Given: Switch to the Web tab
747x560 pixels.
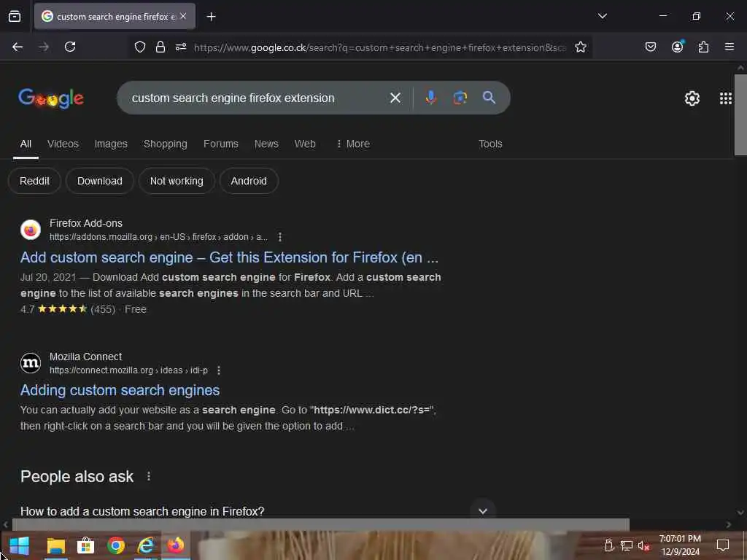Looking at the screenshot, I should click(x=305, y=144).
